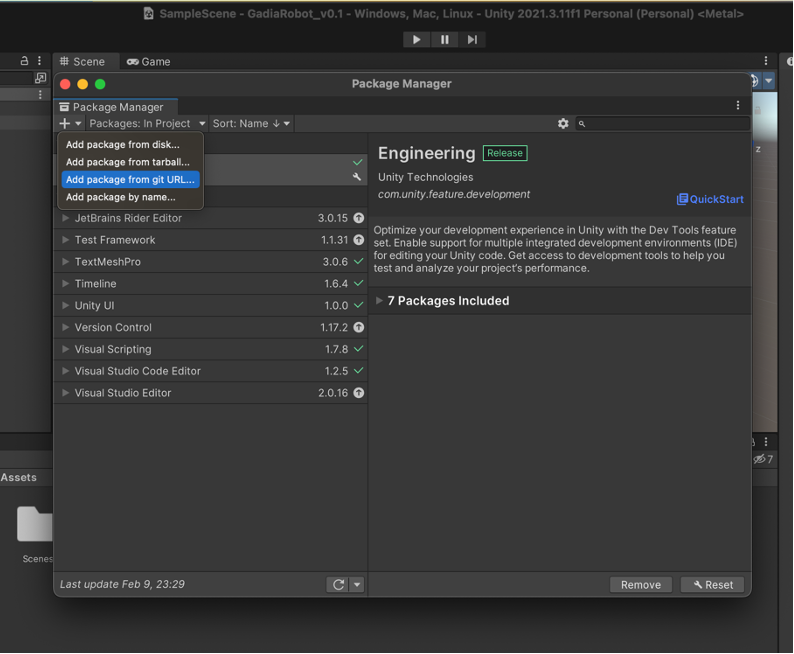Focus the package search field

coord(662,124)
